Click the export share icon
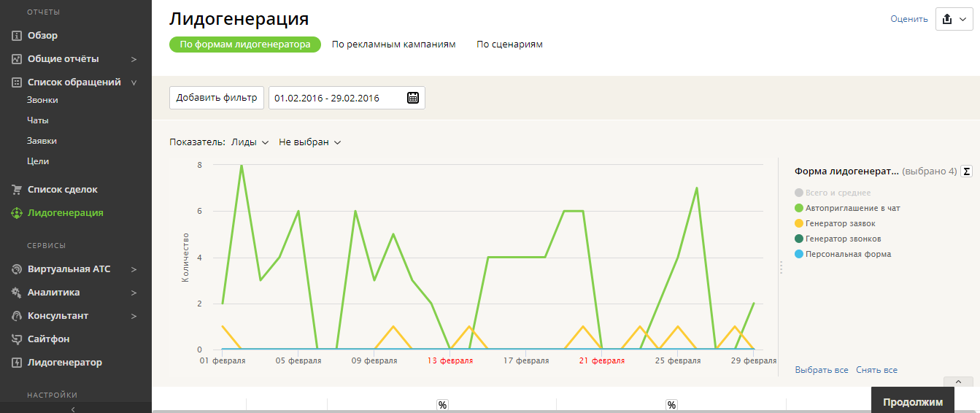The image size is (980, 413). 947,20
